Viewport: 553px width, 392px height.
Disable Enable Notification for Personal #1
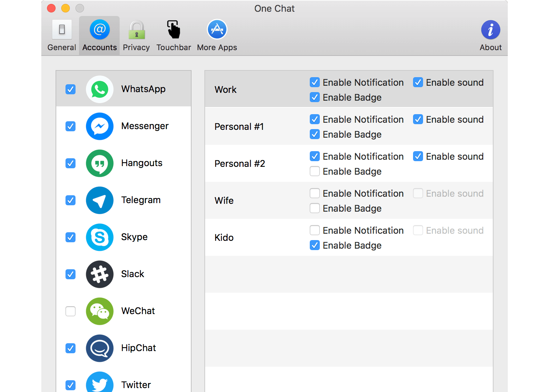pos(315,119)
